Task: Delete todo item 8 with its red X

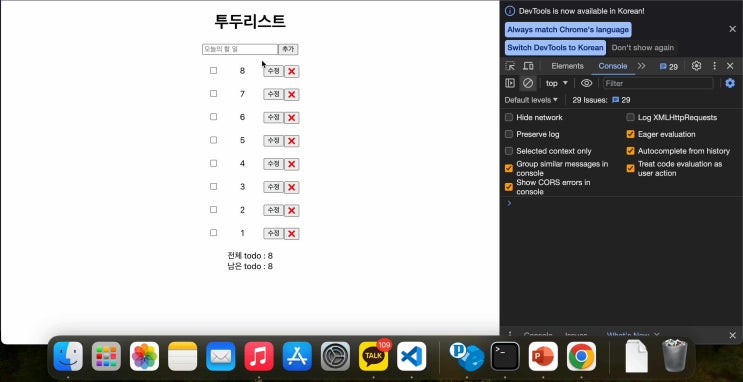Action: pyautogui.click(x=291, y=72)
